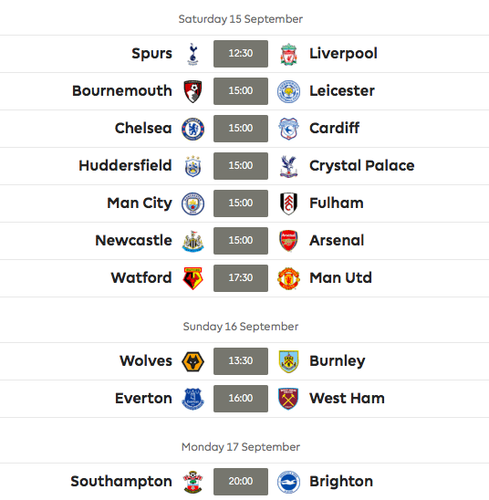Image resolution: width=489 pixels, height=500 pixels.
Task: Select the Man City badge
Action: click(193, 203)
